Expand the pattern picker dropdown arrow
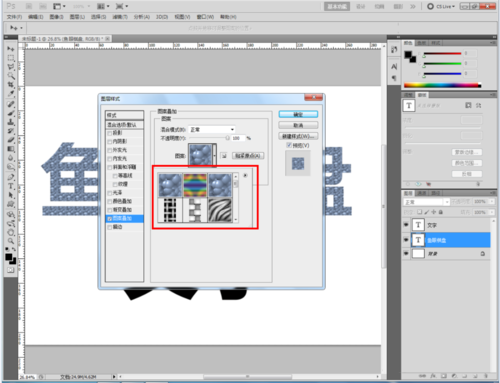 coord(214,155)
